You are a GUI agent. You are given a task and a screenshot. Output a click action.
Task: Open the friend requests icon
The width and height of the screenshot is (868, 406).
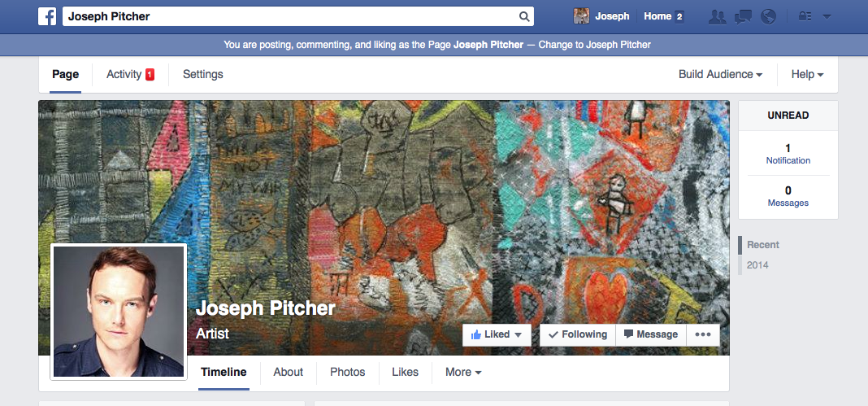(x=718, y=16)
